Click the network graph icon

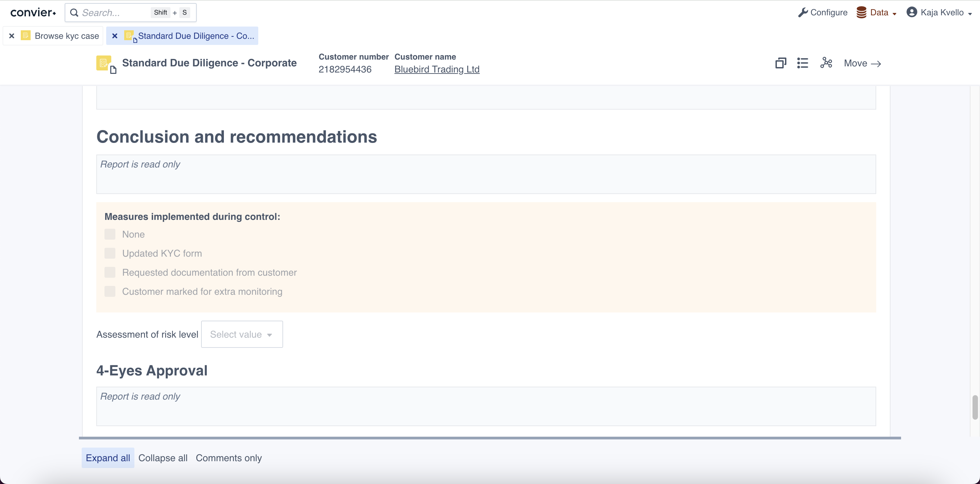826,63
